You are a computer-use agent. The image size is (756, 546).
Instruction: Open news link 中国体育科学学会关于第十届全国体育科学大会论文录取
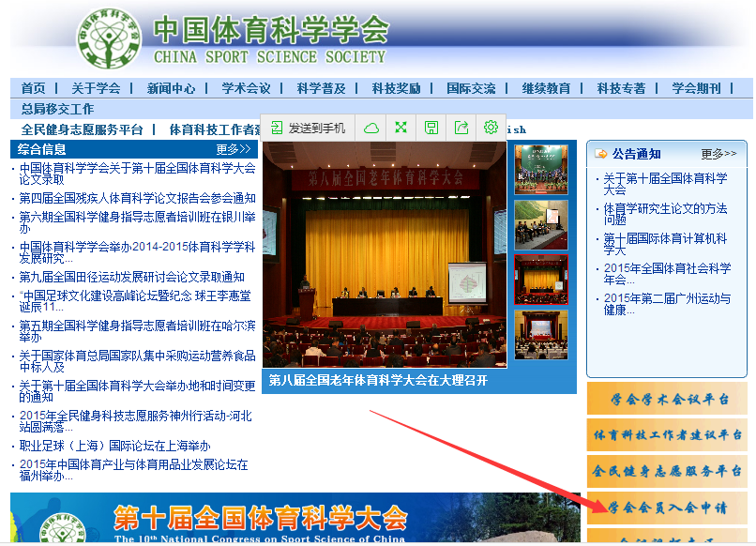(x=137, y=174)
